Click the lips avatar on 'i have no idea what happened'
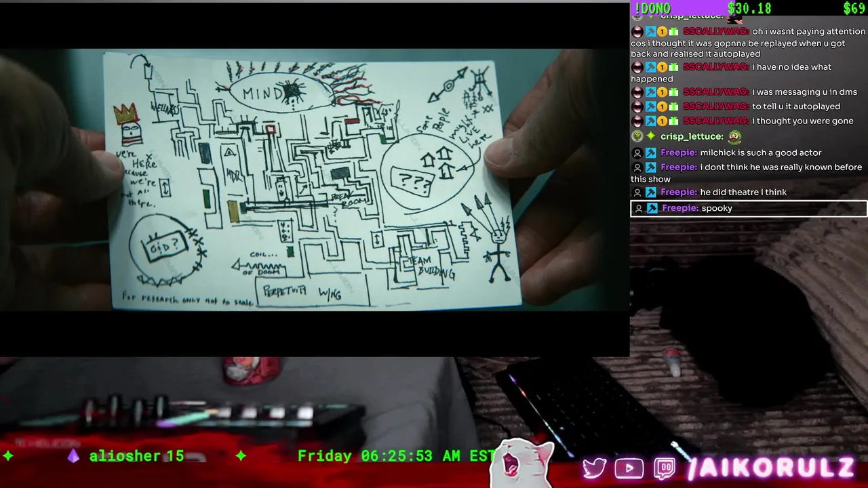Screen dimensions: 868x488 pyautogui.click(x=637, y=67)
